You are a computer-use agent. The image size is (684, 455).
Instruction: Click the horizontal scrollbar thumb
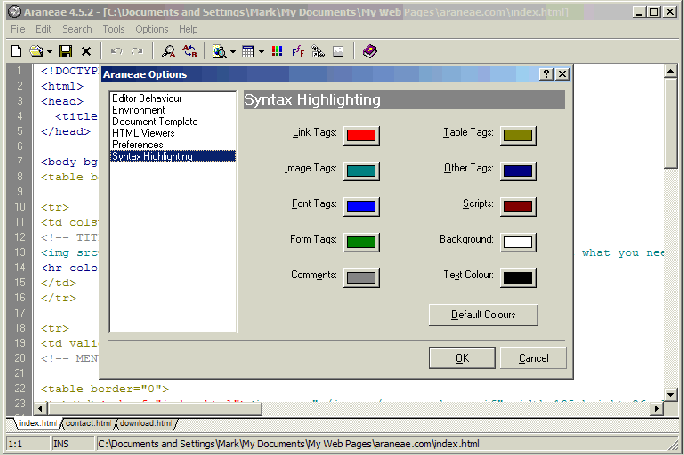click(x=155, y=409)
